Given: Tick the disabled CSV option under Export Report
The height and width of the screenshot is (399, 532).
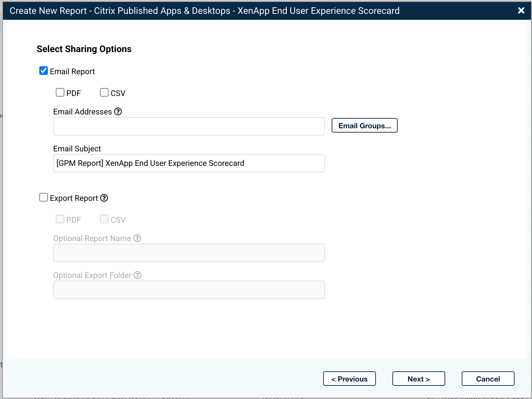Looking at the screenshot, I should (x=104, y=219).
